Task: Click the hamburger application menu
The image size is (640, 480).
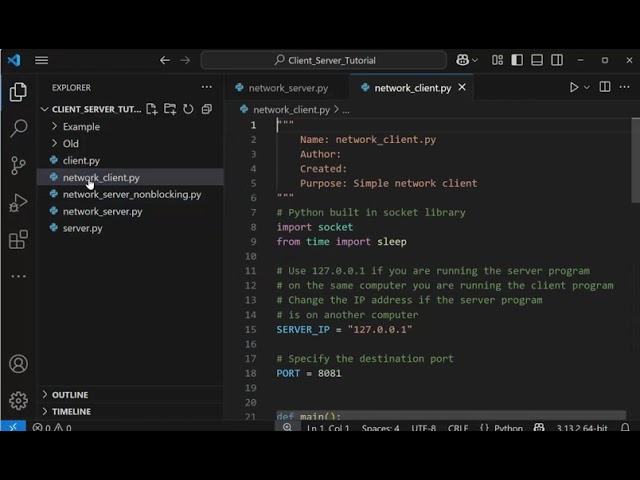Action: pyautogui.click(x=42, y=60)
